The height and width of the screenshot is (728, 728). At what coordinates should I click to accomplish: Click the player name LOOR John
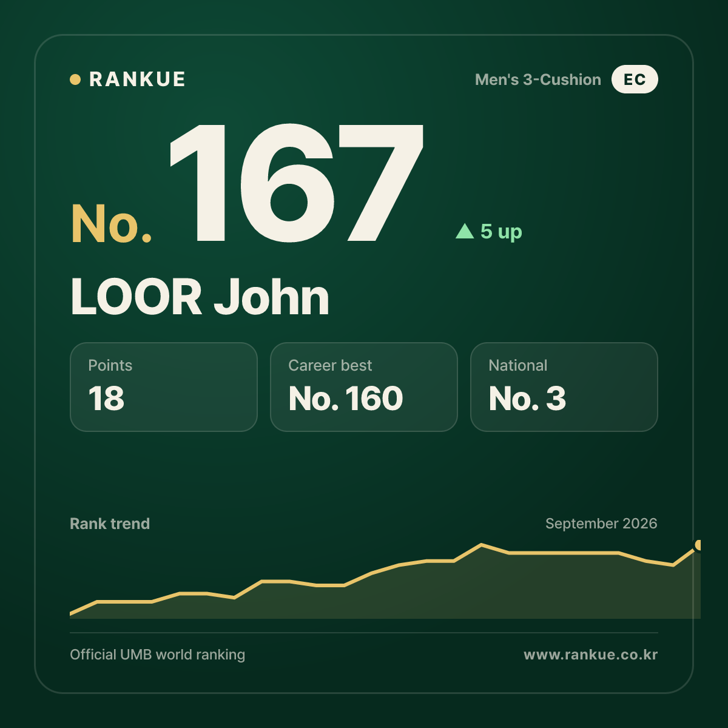(200, 297)
